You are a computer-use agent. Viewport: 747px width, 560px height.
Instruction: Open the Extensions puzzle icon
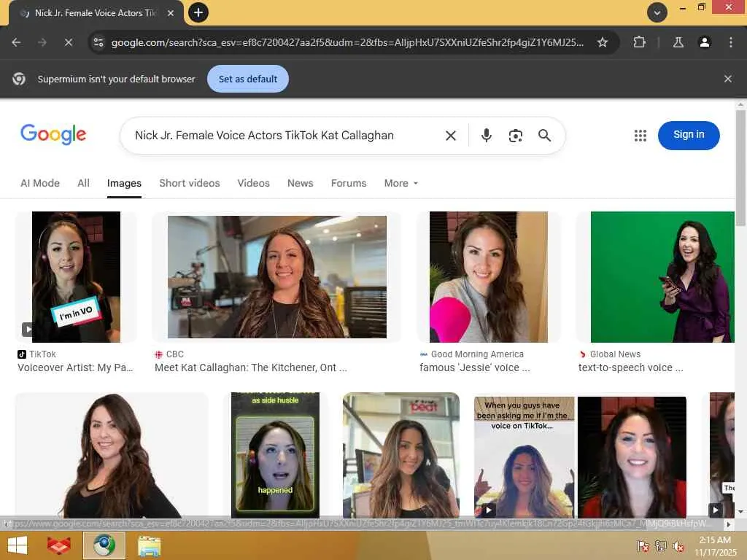[x=639, y=42]
